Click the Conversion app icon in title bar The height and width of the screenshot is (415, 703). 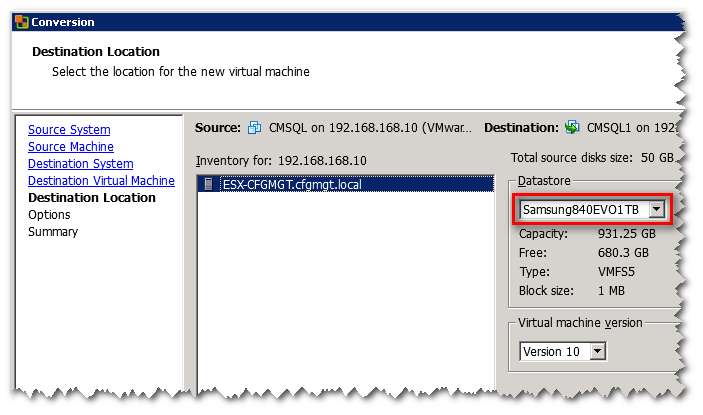tap(21, 21)
